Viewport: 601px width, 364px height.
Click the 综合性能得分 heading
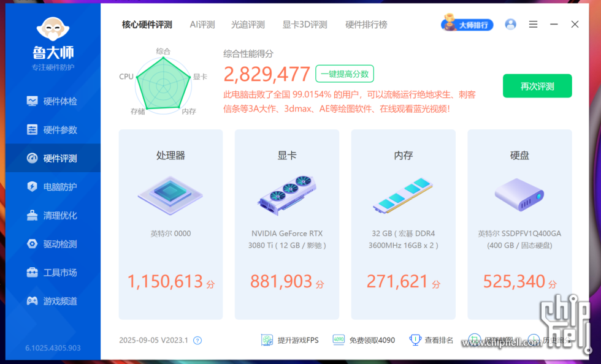pyautogui.click(x=248, y=54)
